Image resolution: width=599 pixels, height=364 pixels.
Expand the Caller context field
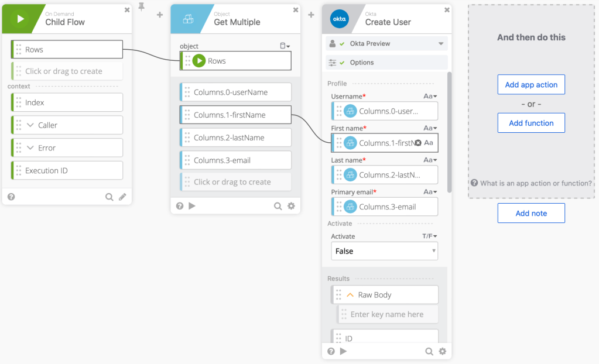pos(30,125)
